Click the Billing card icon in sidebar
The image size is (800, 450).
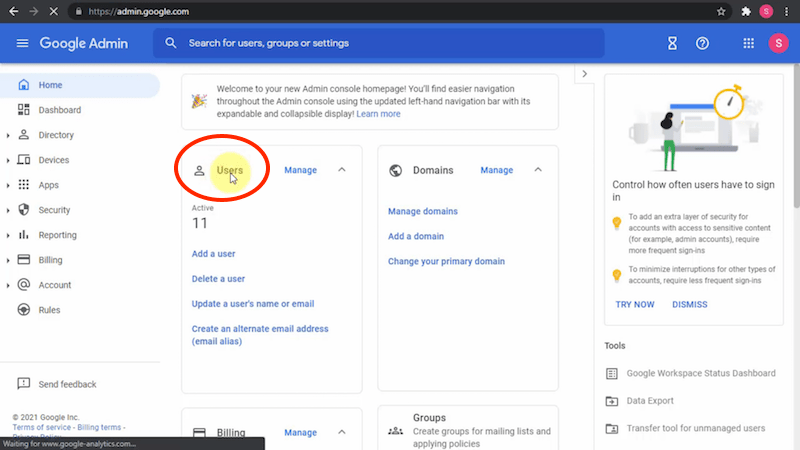point(23,260)
